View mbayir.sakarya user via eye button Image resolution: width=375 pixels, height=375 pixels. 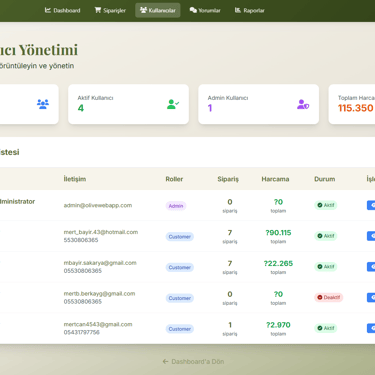(371, 266)
